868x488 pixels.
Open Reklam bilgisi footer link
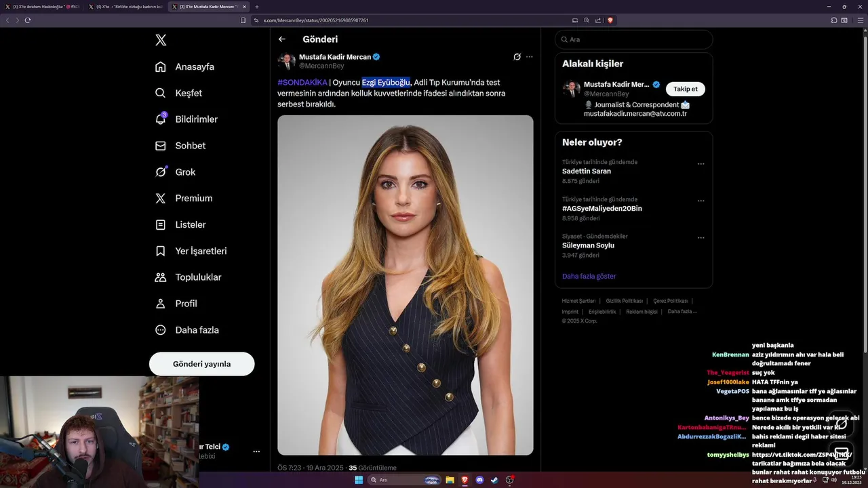[x=642, y=312]
